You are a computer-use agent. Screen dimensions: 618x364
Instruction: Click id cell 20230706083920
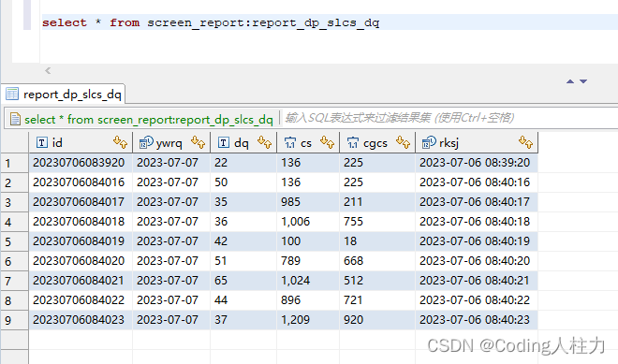click(x=81, y=162)
